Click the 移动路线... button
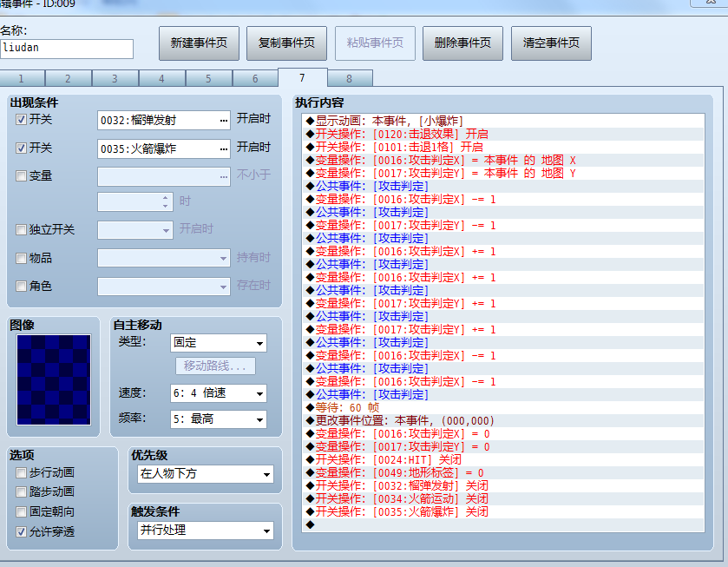Viewport: 728px width, 567px height. [x=215, y=366]
